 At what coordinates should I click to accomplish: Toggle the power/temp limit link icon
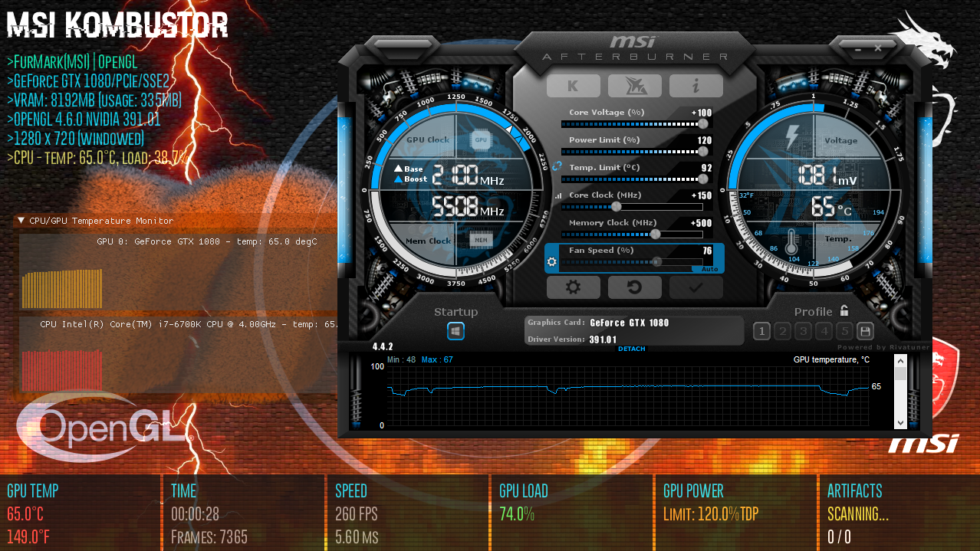click(557, 166)
